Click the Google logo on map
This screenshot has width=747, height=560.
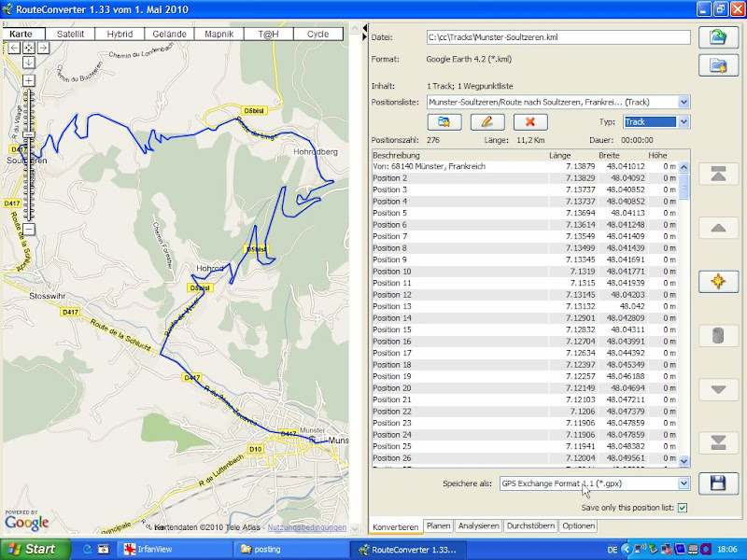click(x=27, y=522)
